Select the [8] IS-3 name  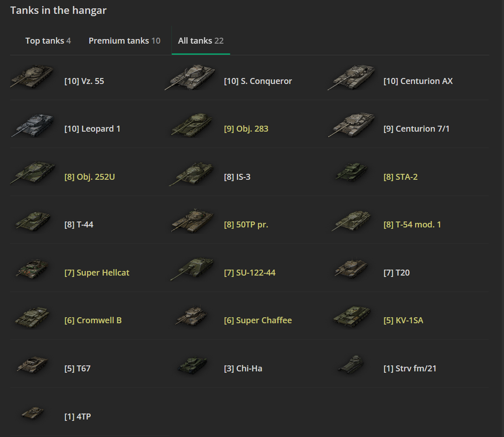click(x=237, y=177)
